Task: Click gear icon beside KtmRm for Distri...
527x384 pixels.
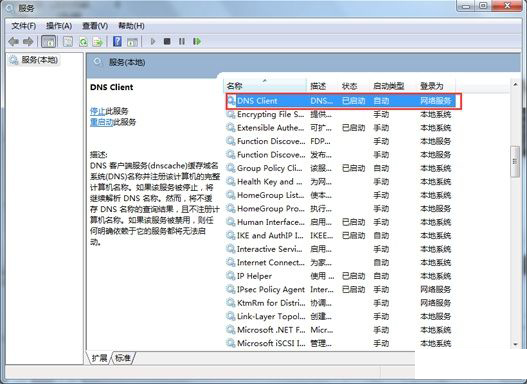Action: pyautogui.click(x=231, y=303)
